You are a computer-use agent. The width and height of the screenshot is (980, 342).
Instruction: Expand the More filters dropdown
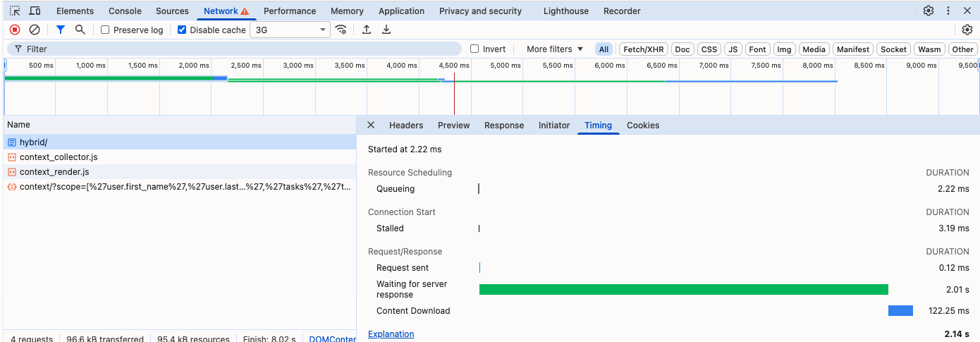pyautogui.click(x=555, y=49)
